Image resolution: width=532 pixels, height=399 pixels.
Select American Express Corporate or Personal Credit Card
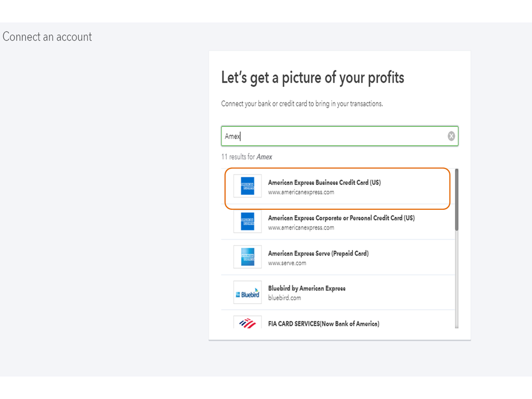pos(341,218)
